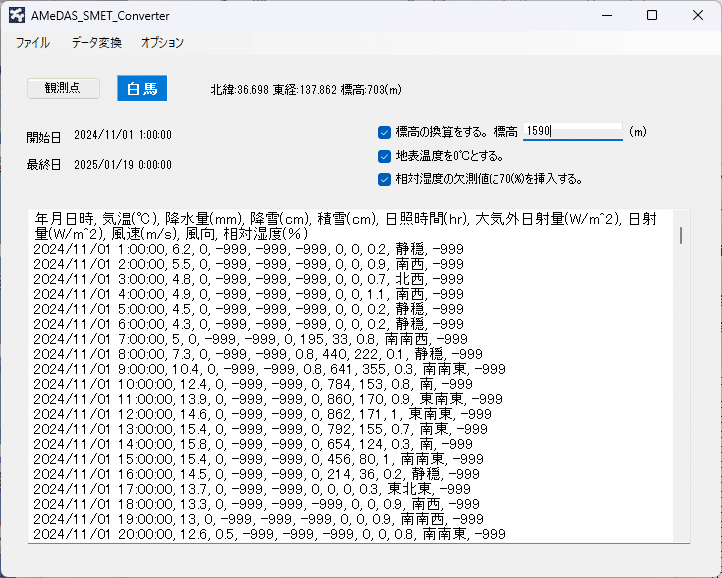
Task: Click the 観測点 button
Action: [63, 88]
